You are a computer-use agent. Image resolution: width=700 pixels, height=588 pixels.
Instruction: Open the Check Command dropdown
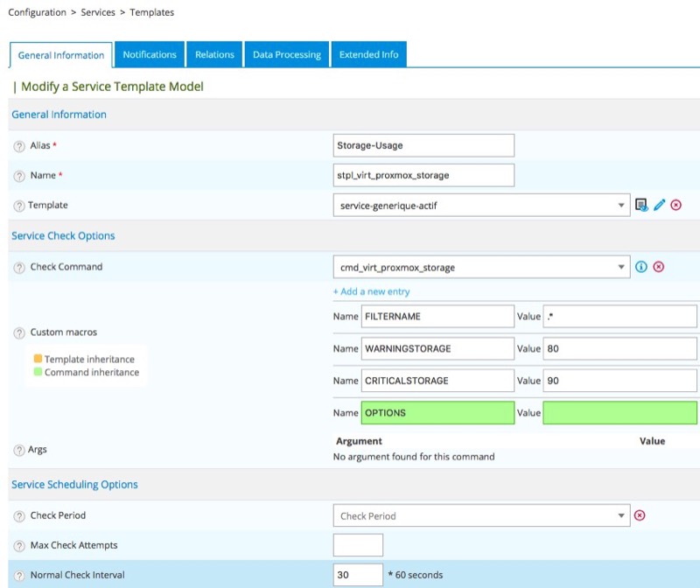481,267
